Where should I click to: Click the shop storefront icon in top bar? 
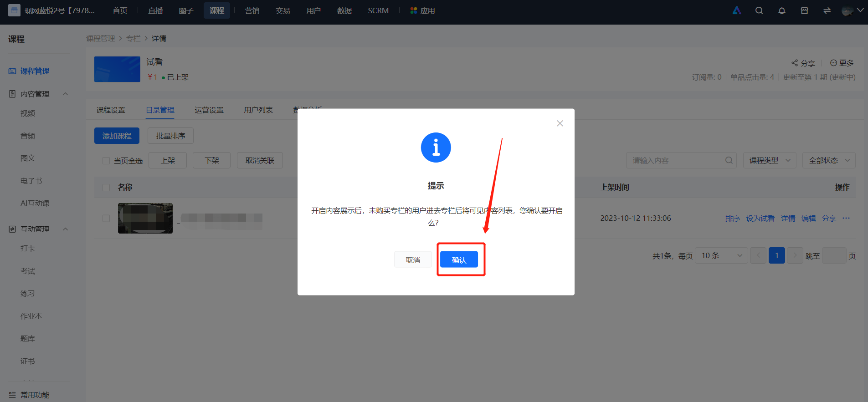[x=805, y=10]
